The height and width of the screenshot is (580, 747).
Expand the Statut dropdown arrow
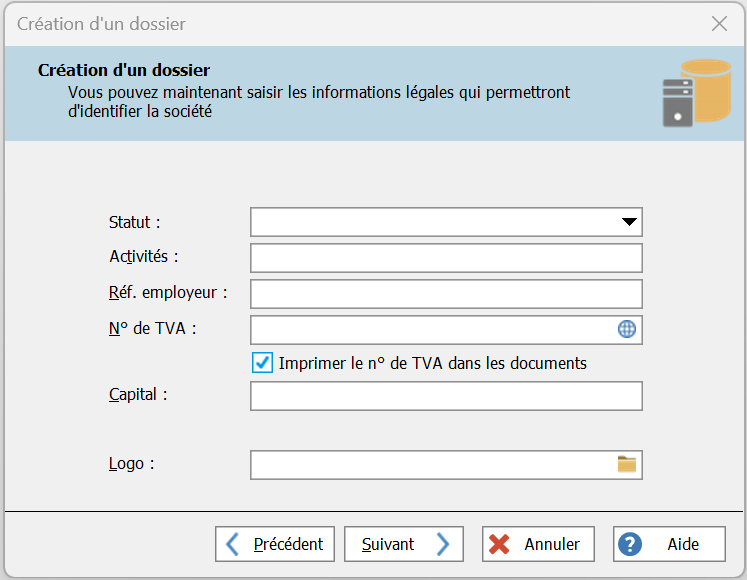[628, 222]
